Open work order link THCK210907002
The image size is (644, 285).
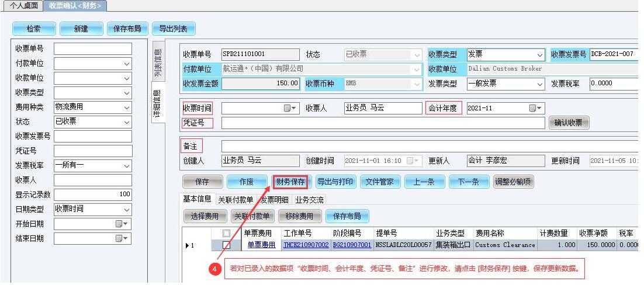[306, 245]
